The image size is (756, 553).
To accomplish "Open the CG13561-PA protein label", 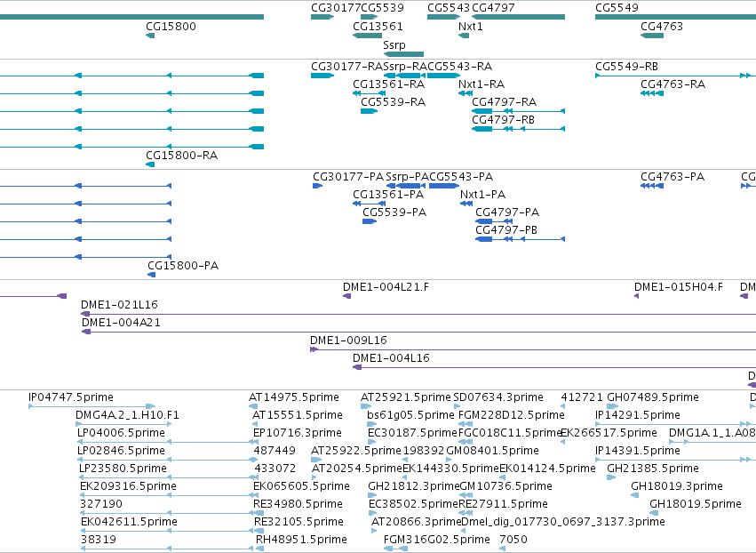I will 388,195.
